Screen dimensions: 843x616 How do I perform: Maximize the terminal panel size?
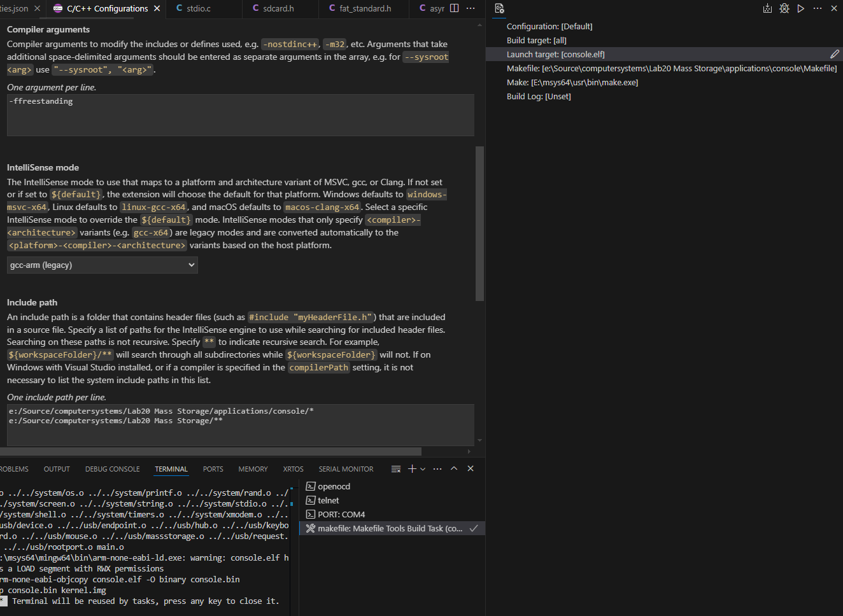(x=454, y=468)
